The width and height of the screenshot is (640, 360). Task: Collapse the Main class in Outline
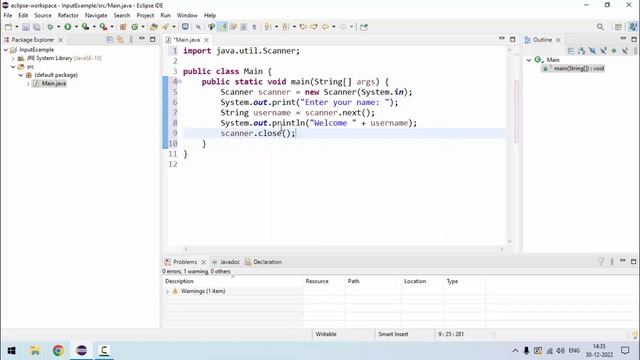coord(529,60)
